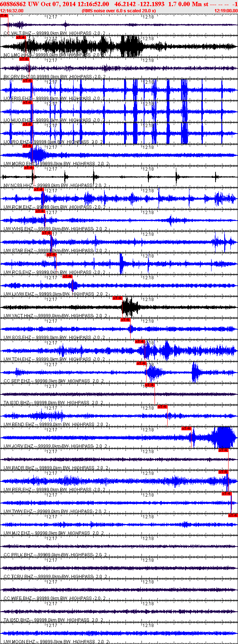Click the NV.NC89 HHZ station label
238x644 pixels.
19,185
